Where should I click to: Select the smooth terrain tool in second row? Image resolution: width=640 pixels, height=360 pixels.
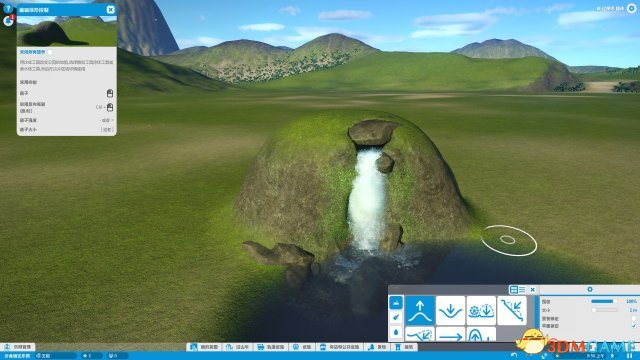tap(420, 334)
